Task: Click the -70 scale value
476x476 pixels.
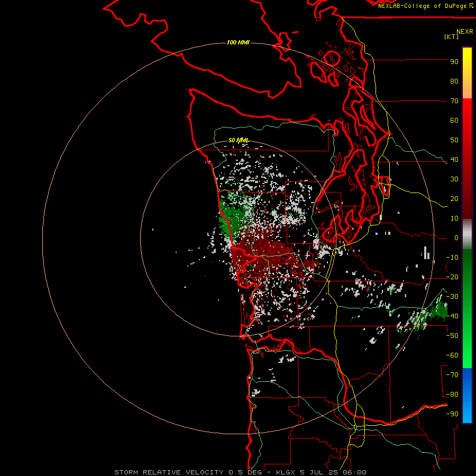Action: [x=452, y=375]
